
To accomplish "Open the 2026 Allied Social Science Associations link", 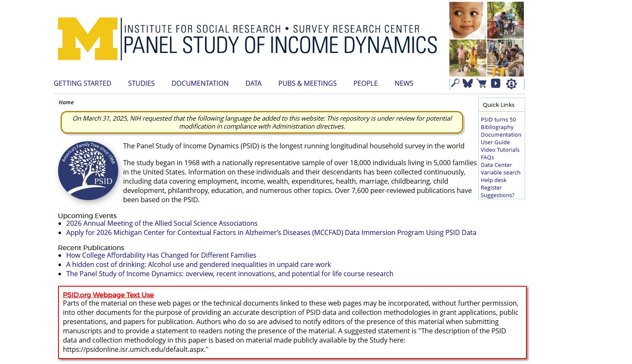I will click(x=162, y=223).
